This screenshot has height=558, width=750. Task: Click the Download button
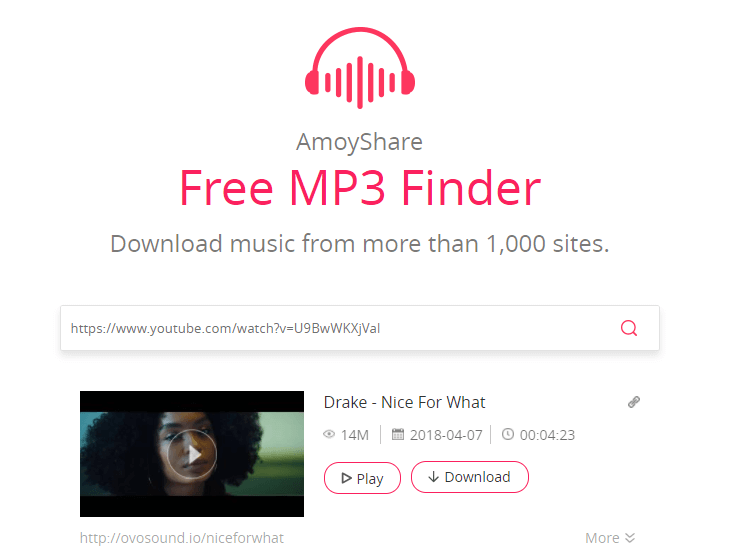[x=470, y=477]
